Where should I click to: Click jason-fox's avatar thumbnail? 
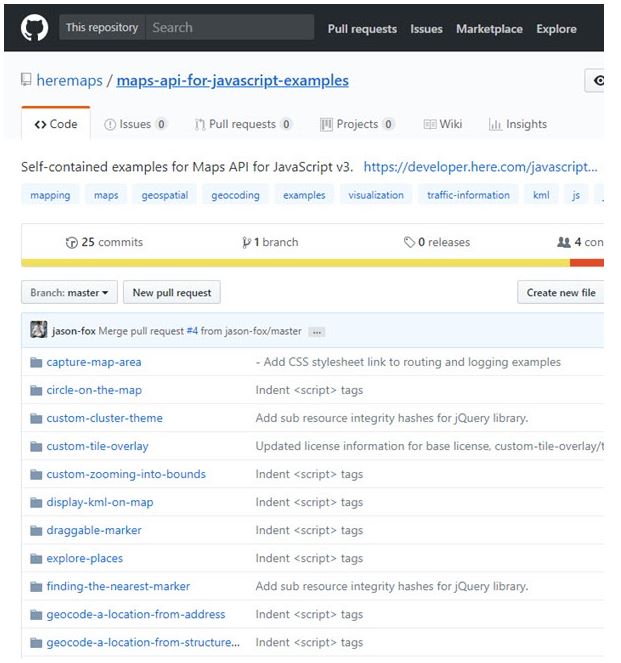pyautogui.click(x=39, y=330)
